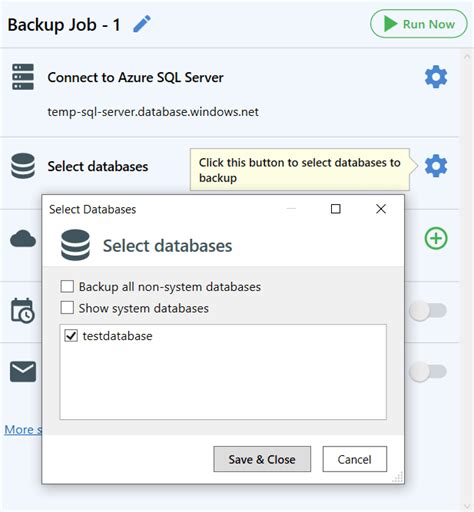Click Save & Close button
This screenshot has height=512, width=474.
[262, 459]
